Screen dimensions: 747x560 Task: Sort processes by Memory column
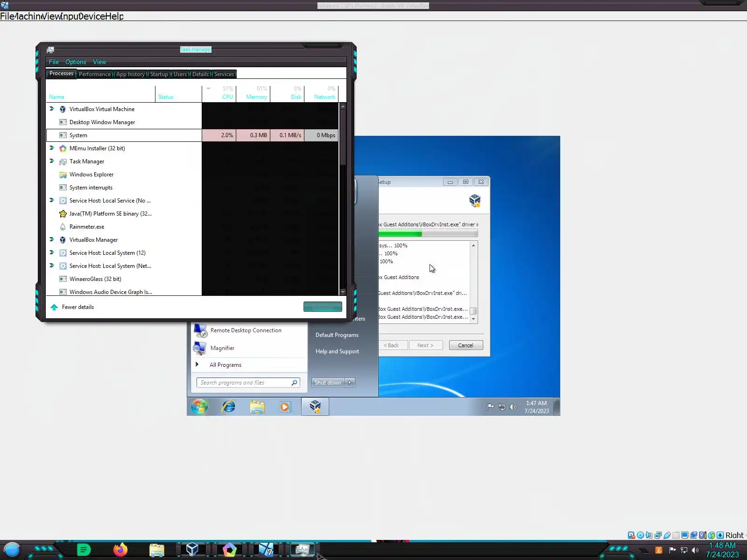253,93
